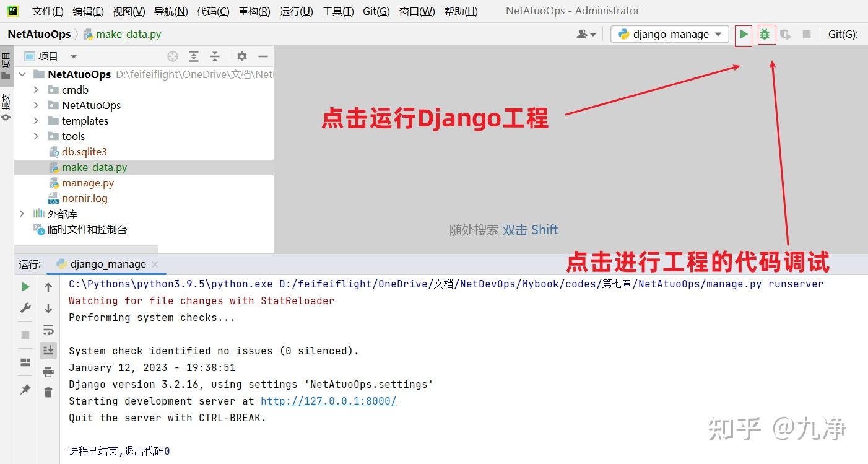Open run configuration settings via wrench icon
The width and height of the screenshot is (868, 464).
pos(25,308)
